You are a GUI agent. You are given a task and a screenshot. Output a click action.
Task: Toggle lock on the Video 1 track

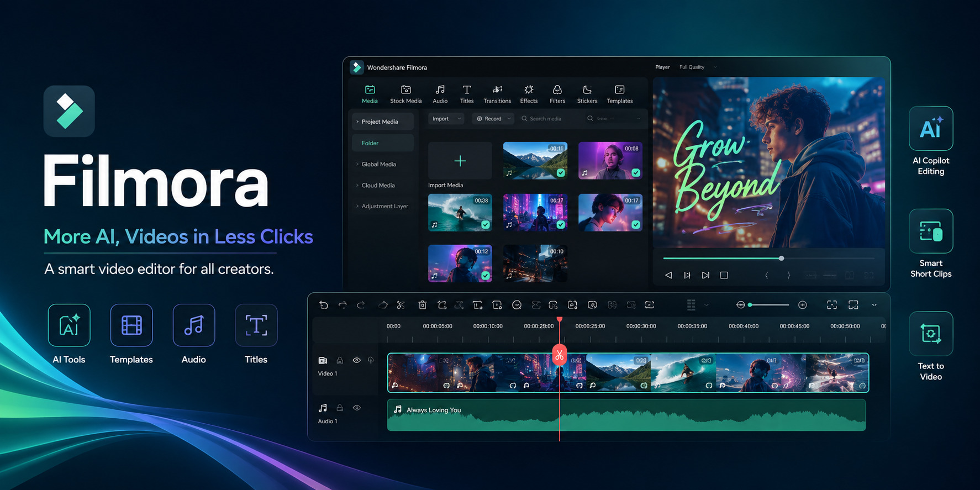pos(340,360)
